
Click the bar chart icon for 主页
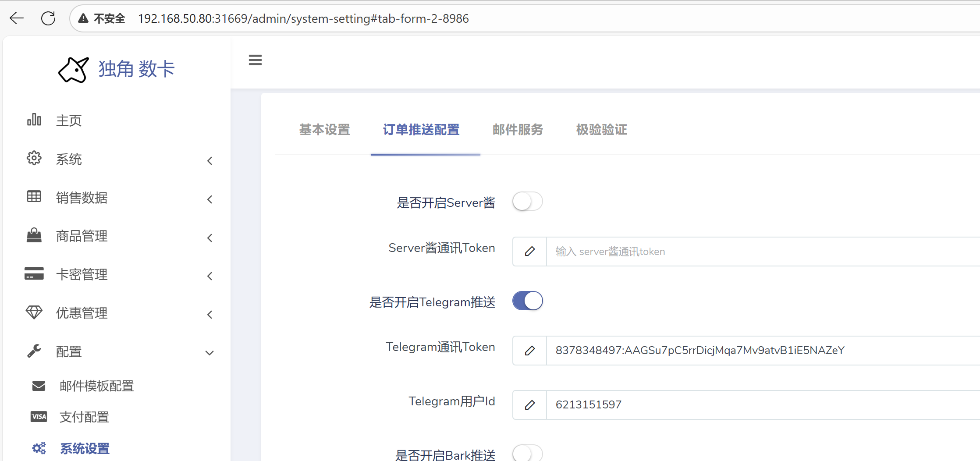[34, 120]
